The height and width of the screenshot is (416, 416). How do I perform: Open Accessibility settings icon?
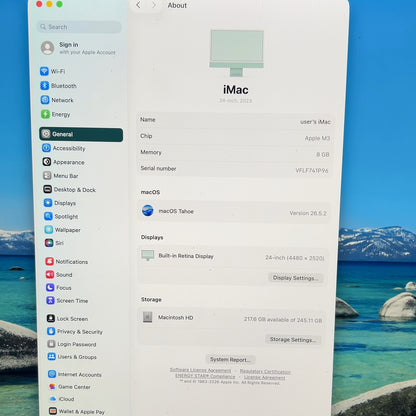coord(46,148)
